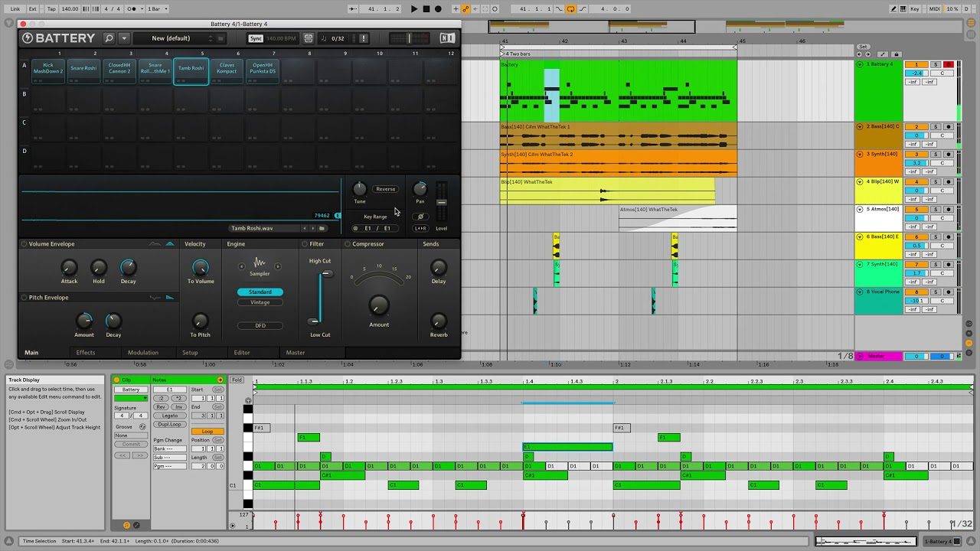Select the Claves Kompact cell
The image size is (980, 551).
pyautogui.click(x=227, y=70)
